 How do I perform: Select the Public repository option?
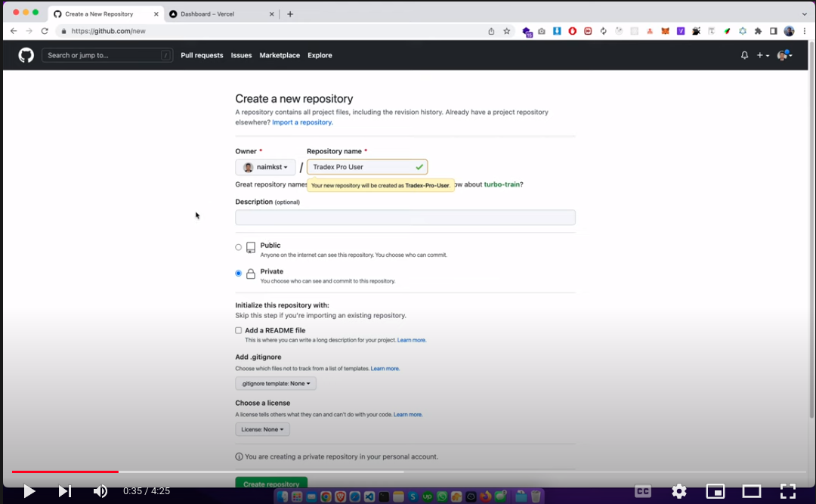coord(239,247)
